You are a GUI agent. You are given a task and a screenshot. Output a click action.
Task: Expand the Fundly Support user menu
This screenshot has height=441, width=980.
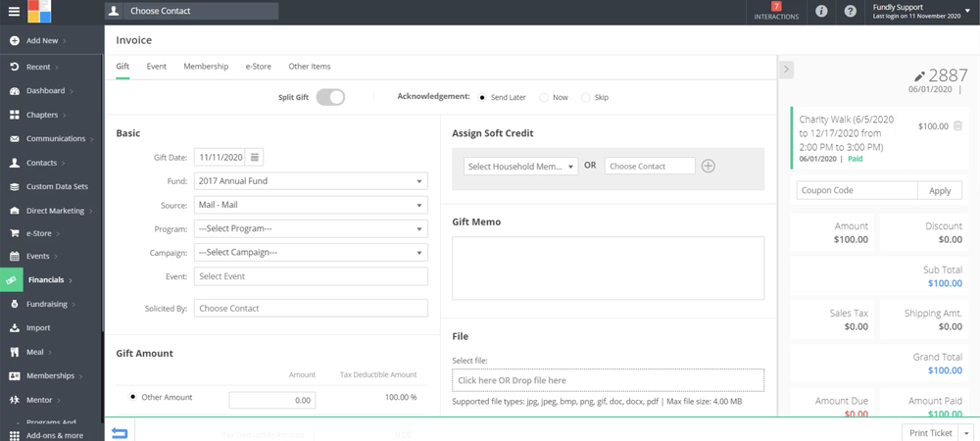[x=967, y=12]
